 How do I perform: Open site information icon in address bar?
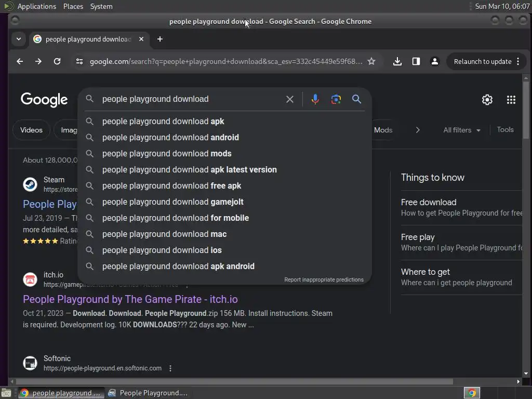coord(79,61)
